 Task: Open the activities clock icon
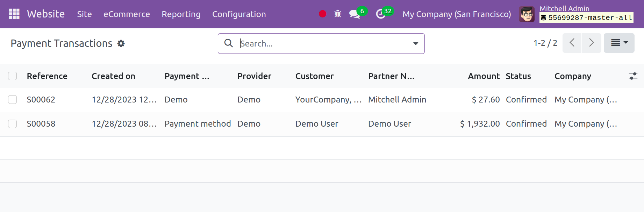(380, 14)
